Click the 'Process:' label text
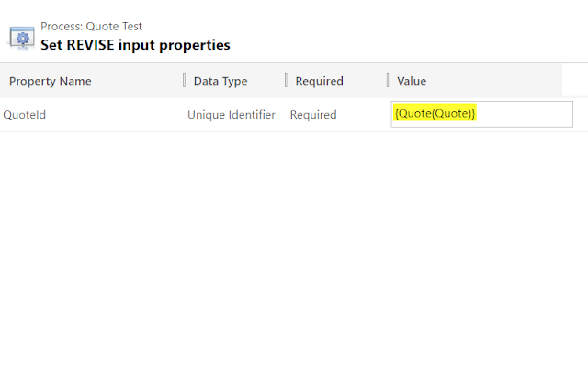Viewport: 588px width, 368px height. tap(62, 27)
